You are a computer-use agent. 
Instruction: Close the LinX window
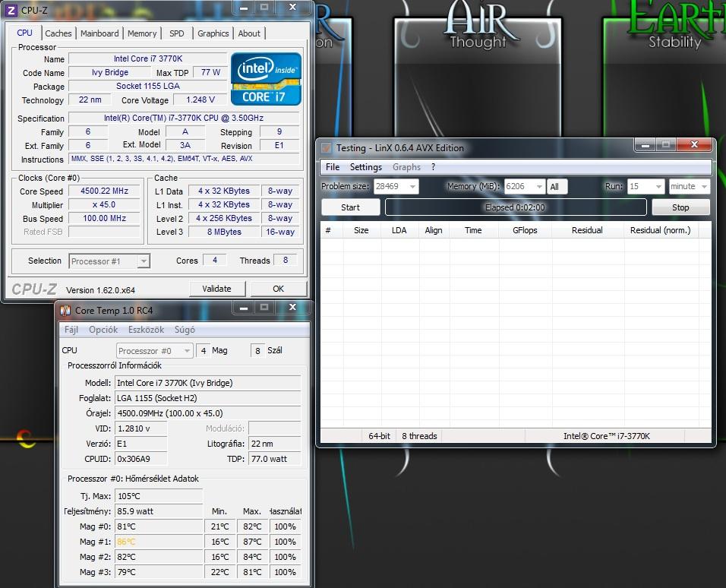point(693,145)
